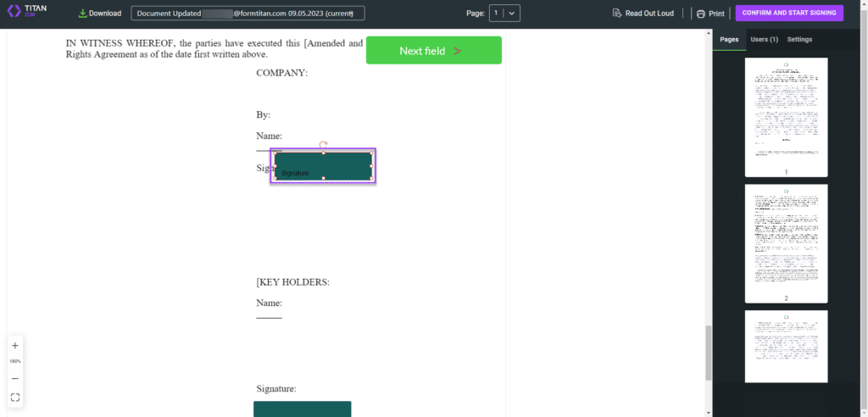Click the Read Out Loud icon

coord(617,14)
